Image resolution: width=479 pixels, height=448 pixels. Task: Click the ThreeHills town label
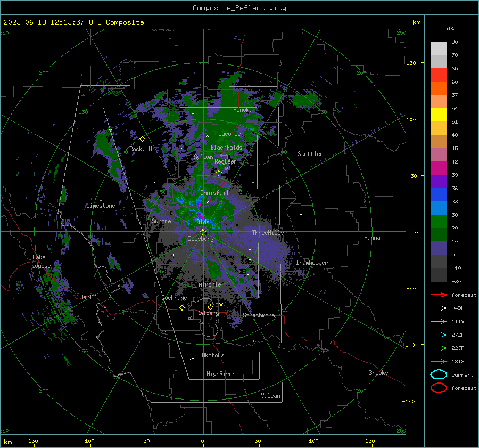pos(268,233)
